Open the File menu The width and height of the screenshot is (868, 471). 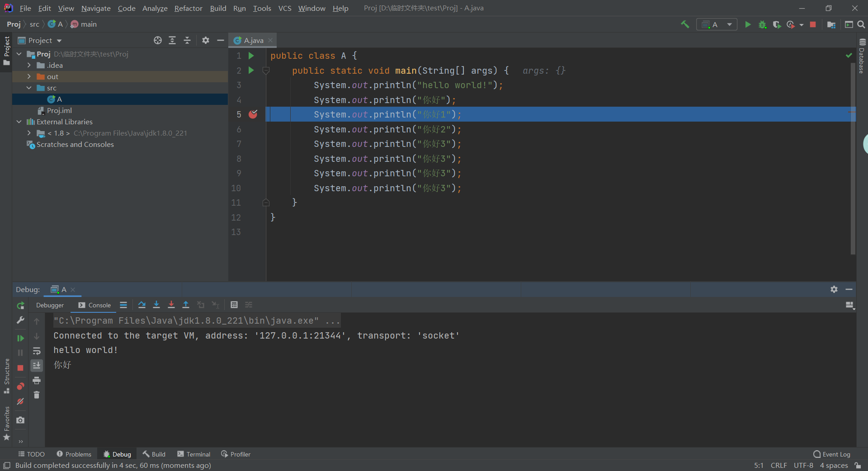point(25,8)
